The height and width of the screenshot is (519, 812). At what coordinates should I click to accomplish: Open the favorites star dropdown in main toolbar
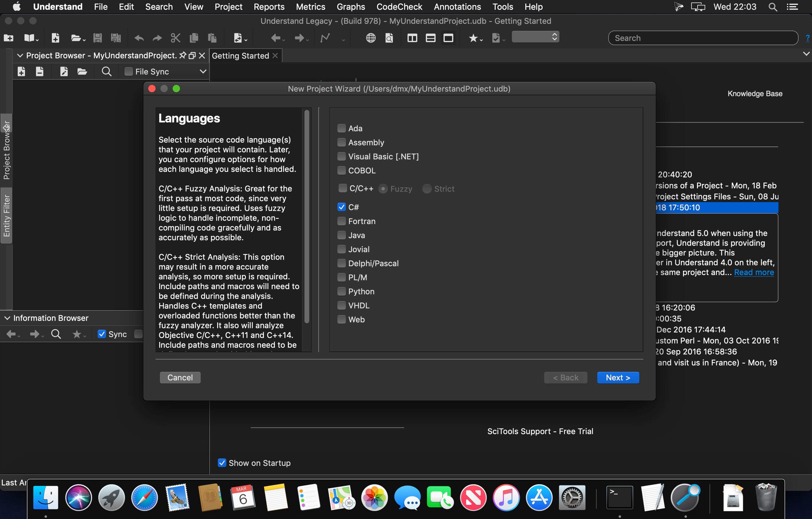476,38
